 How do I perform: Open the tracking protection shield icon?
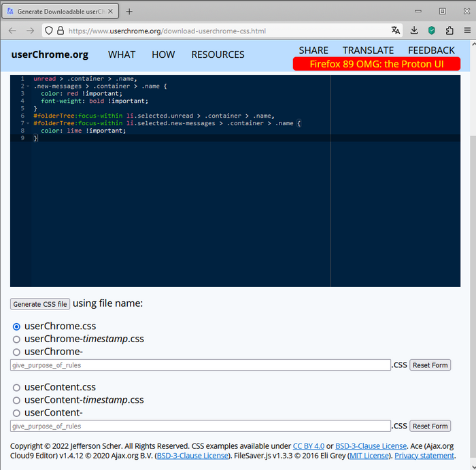[x=49, y=31]
